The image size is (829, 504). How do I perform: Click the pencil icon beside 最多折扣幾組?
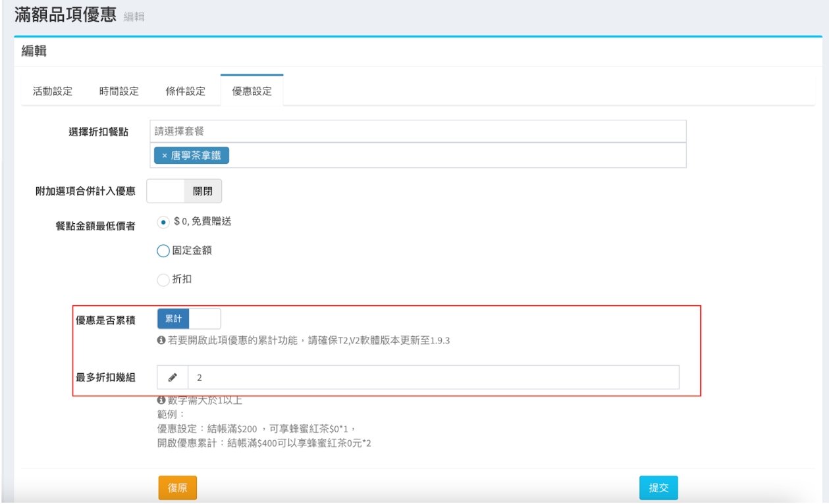(x=173, y=378)
